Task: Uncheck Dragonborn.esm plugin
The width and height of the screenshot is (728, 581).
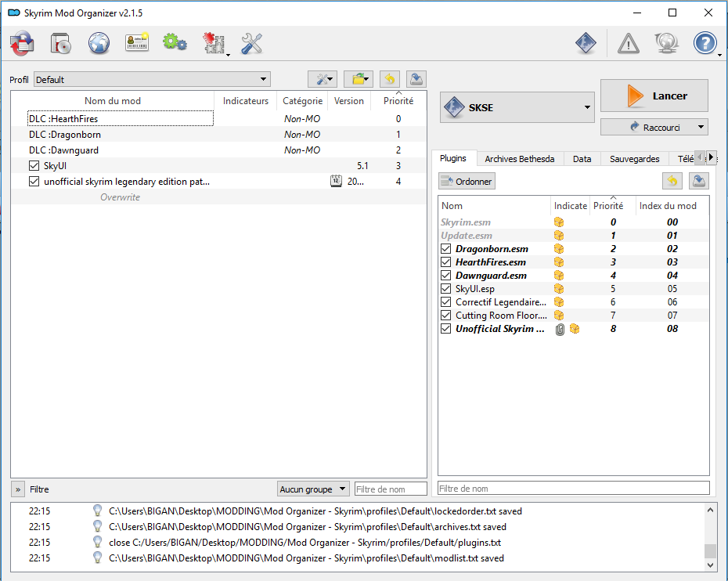Action: 445,249
